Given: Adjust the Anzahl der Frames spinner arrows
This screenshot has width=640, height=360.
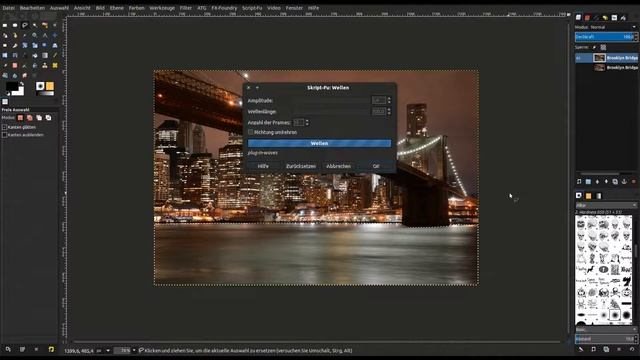Looking at the screenshot, I should click(x=307, y=122).
